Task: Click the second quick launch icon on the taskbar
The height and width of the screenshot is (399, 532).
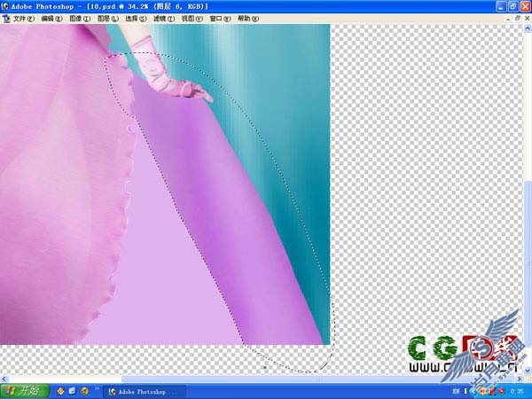Action: (73, 391)
